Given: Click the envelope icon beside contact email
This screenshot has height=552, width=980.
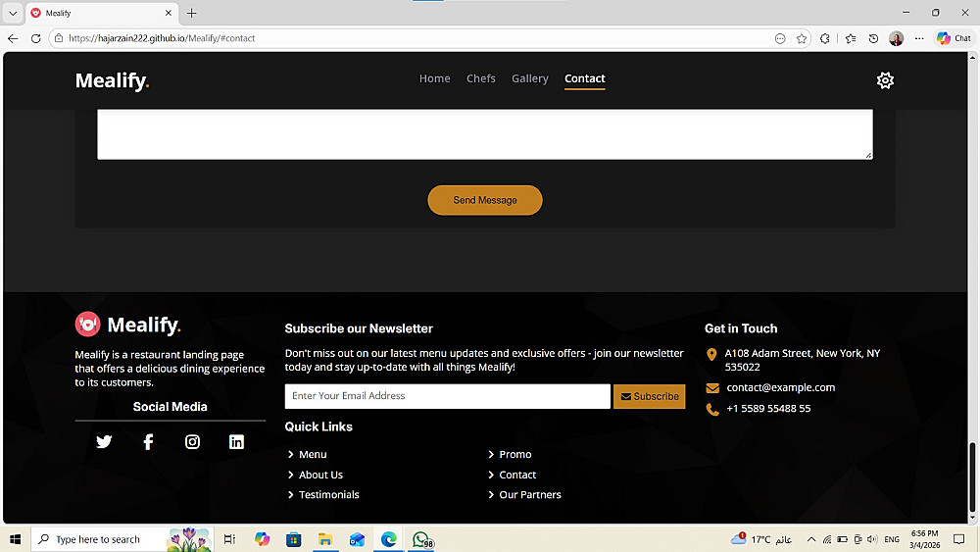Looking at the screenshot, I should [712, 388].
